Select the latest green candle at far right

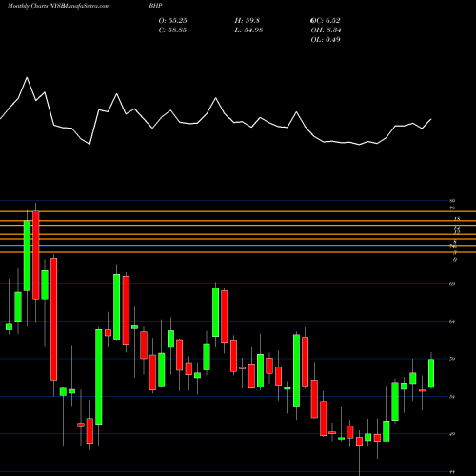tap(431, 373)
